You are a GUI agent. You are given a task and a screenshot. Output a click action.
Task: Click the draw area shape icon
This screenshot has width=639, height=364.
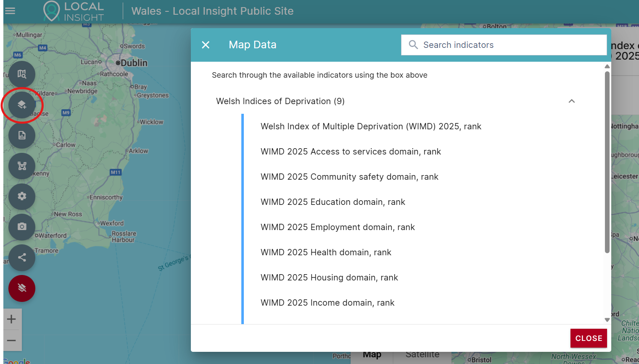tap(22, 166)
